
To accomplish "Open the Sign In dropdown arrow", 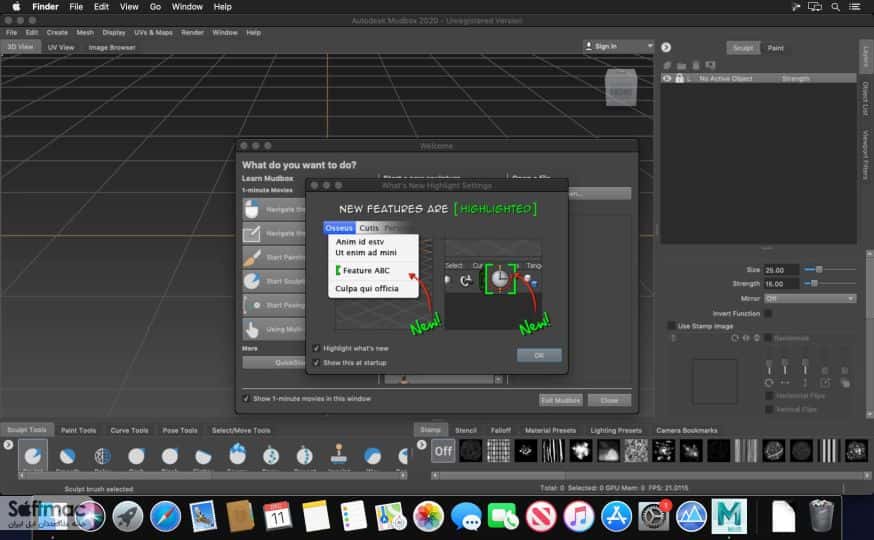I will pyautogui.click(x=649, y=46).
